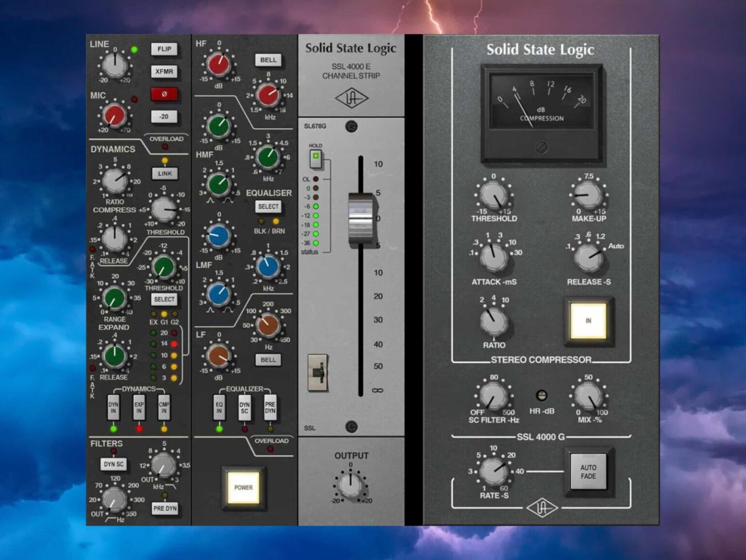Image resolution: width=746 pixels, height=560 pixels.
Task: Click the EQUALISER SELECT button
Action: [268, 206]
